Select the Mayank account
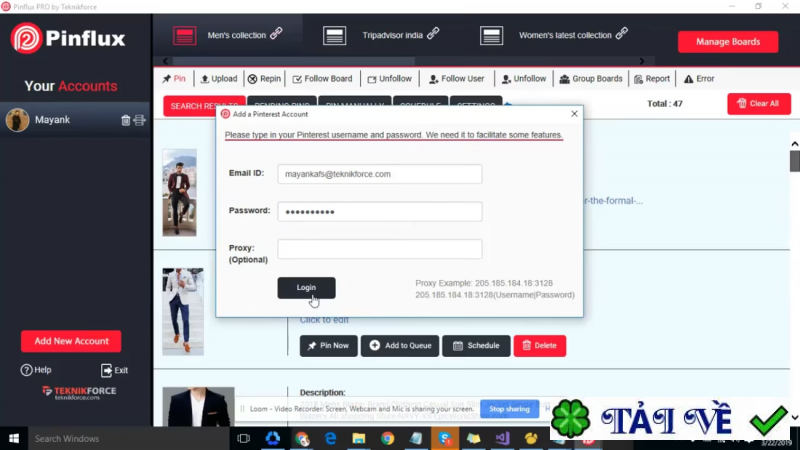Screen dimensions: 800x450 (x=76, y=120)
